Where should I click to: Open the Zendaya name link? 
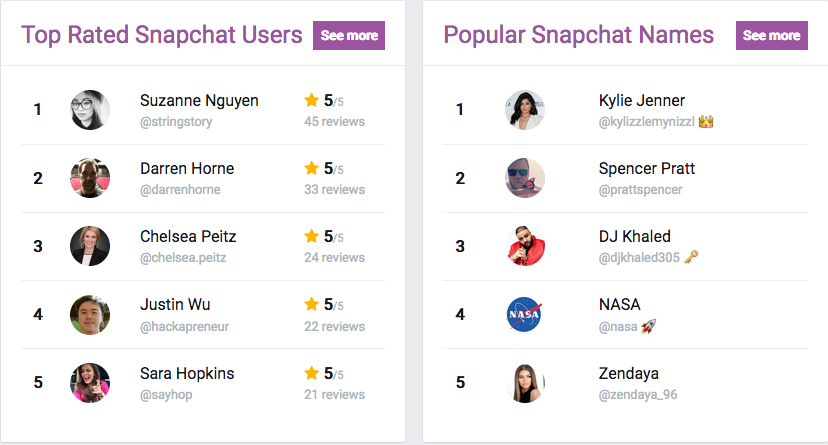coord(628,373)
